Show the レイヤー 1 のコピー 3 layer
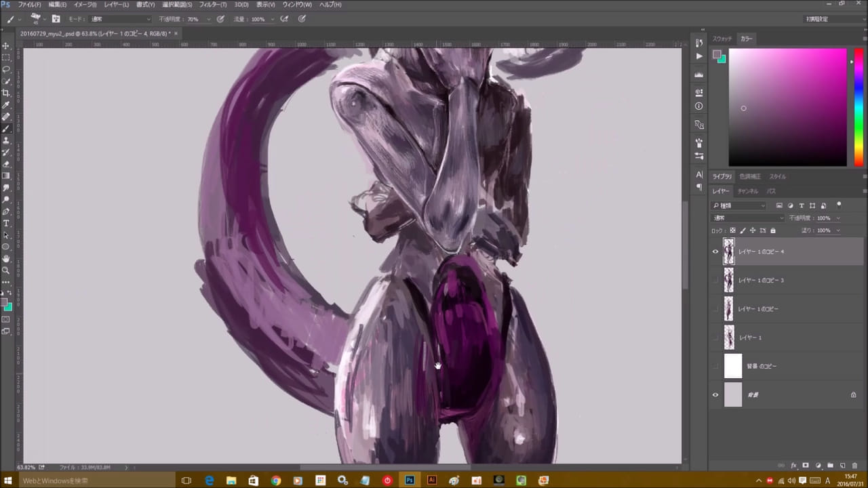868x488 pixels. (715, 280)
